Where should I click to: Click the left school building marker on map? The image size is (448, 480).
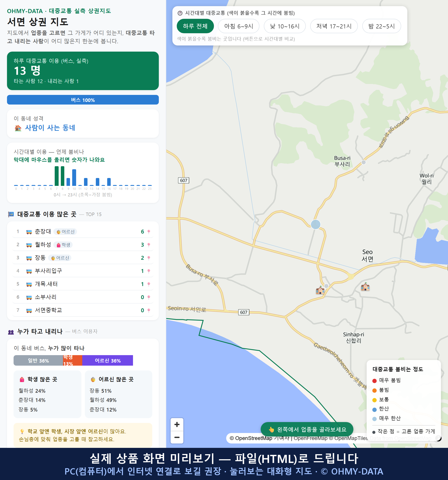click(320, 290)
